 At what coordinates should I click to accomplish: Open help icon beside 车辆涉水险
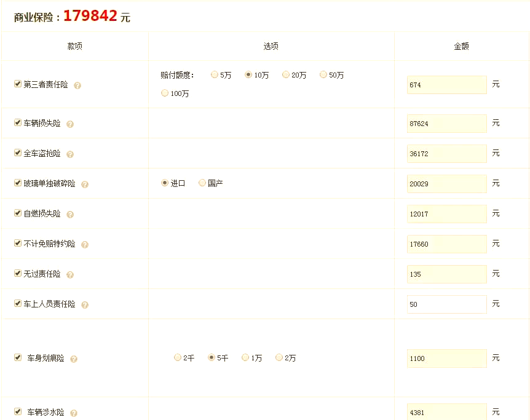click(x=74, y=413)
